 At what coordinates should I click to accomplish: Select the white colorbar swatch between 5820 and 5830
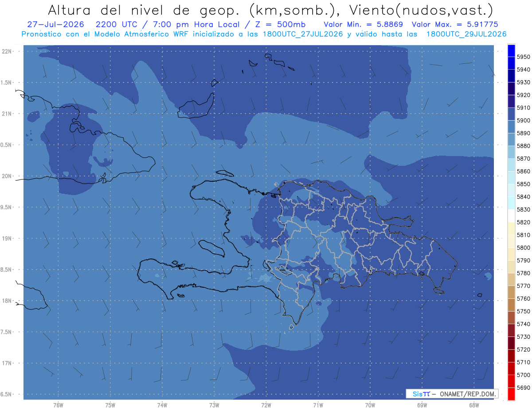[x=511, y=216]
